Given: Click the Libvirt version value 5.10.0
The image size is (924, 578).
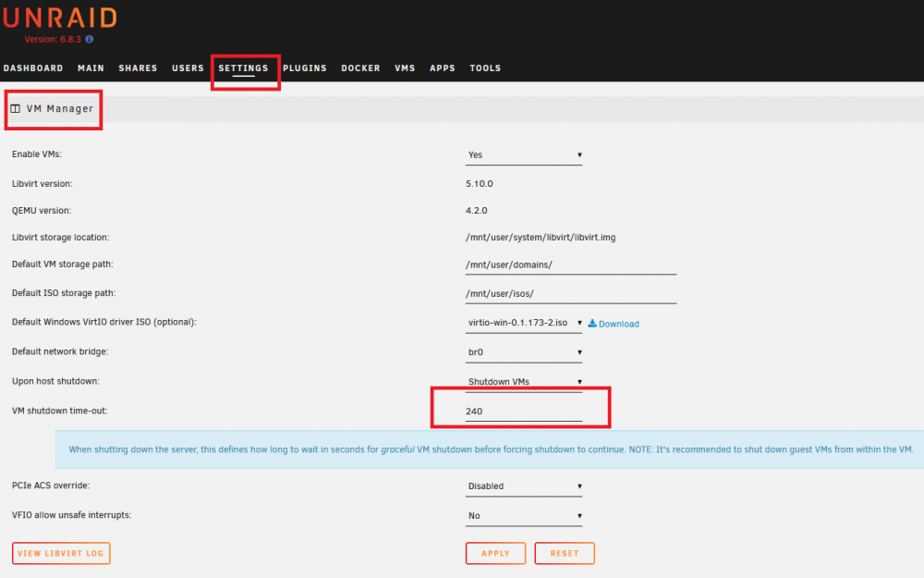Looking at the screenshot, I should tap(479, 183).
